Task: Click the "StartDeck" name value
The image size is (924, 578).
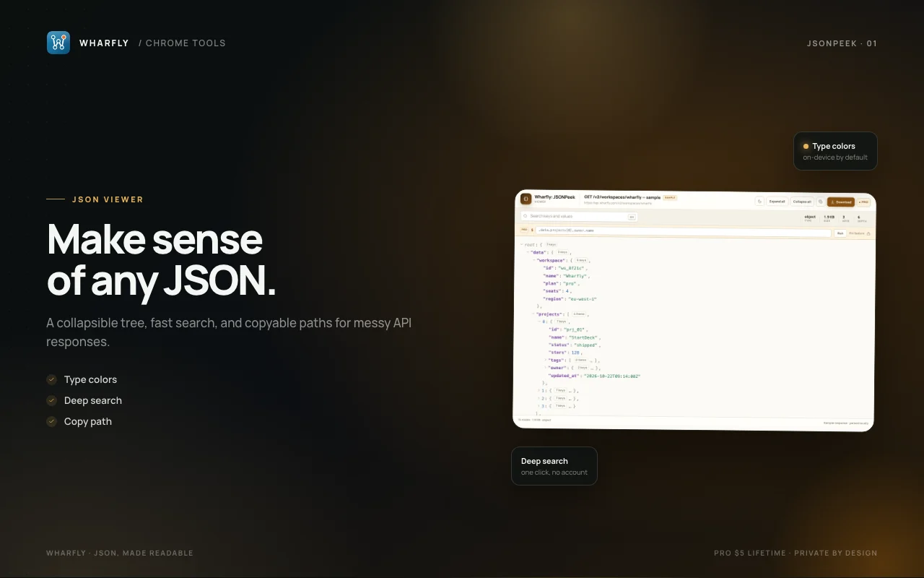Action: pos(583,337)
